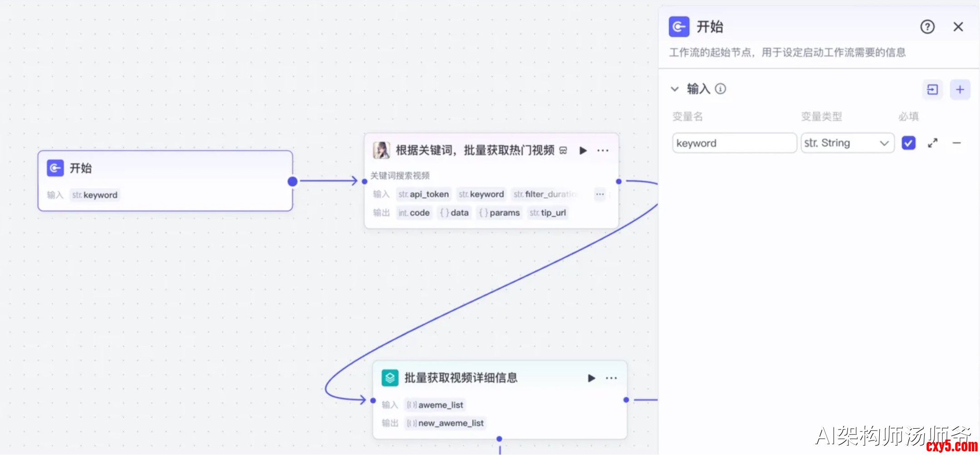
Task: Click the help question mark icon
Action: (927, 27)
